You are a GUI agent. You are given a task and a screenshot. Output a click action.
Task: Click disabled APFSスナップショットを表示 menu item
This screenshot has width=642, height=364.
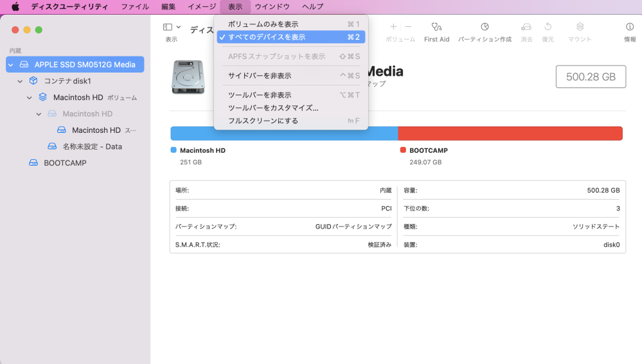290,56
